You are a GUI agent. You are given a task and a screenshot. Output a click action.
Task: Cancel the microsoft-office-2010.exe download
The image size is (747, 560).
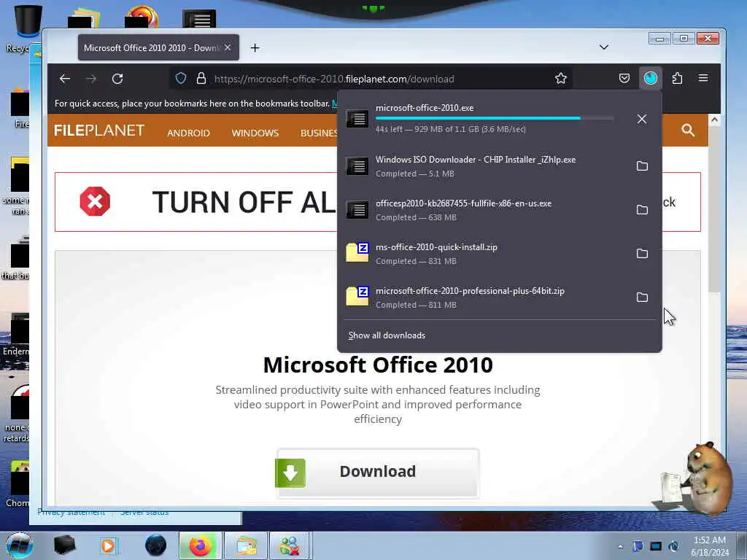pos(642,119)
